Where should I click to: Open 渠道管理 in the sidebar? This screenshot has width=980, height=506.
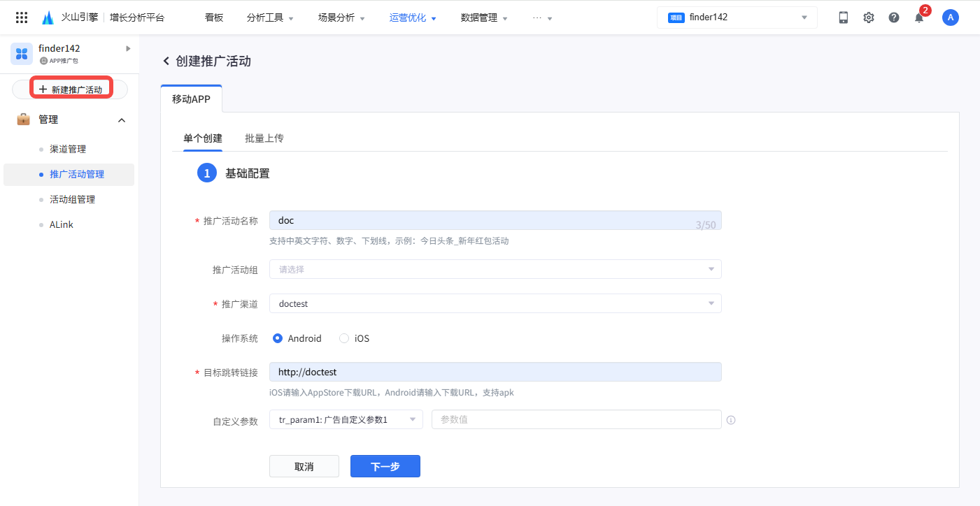tap(68, 149)
